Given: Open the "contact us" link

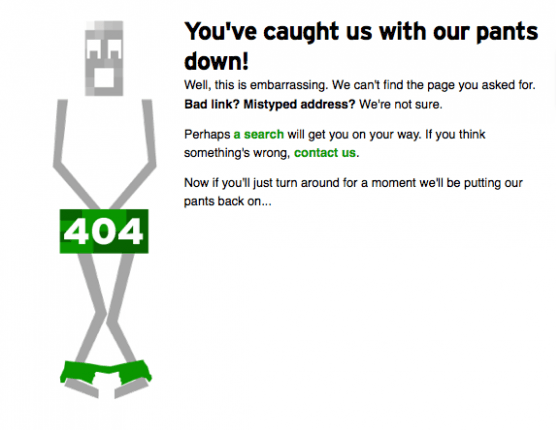Looking at the screenshot, I should (x=325, y=153).
